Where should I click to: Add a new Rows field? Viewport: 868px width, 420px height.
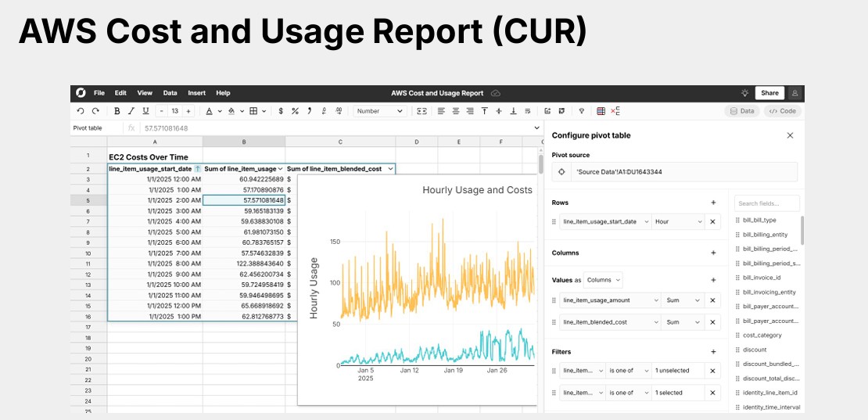click(x=713, y=203)
